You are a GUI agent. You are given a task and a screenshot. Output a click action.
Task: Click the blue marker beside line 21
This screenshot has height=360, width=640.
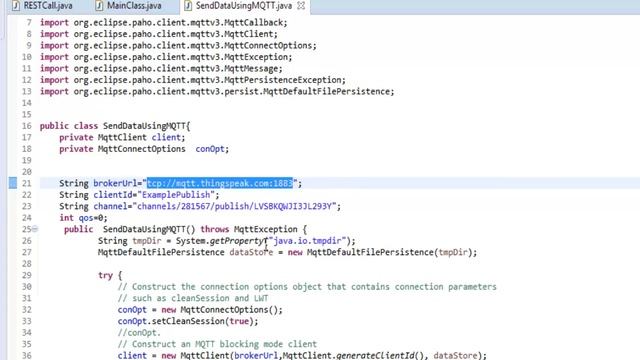click(13, 183)
